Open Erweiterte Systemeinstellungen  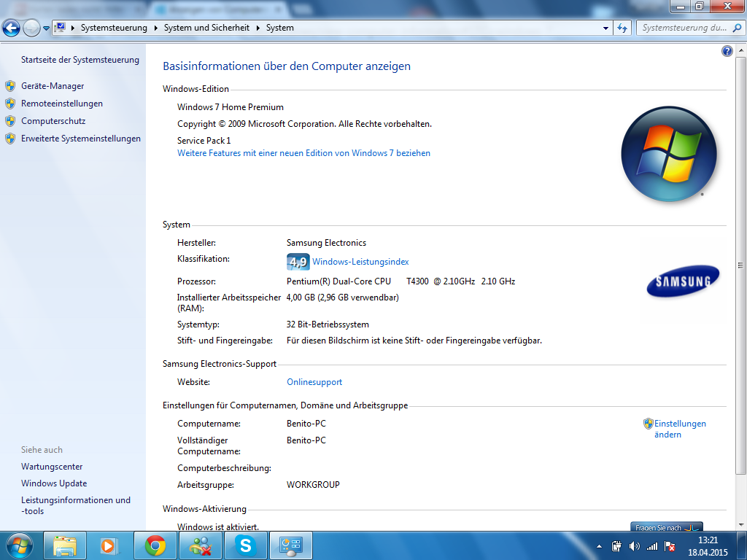[81, 139]
